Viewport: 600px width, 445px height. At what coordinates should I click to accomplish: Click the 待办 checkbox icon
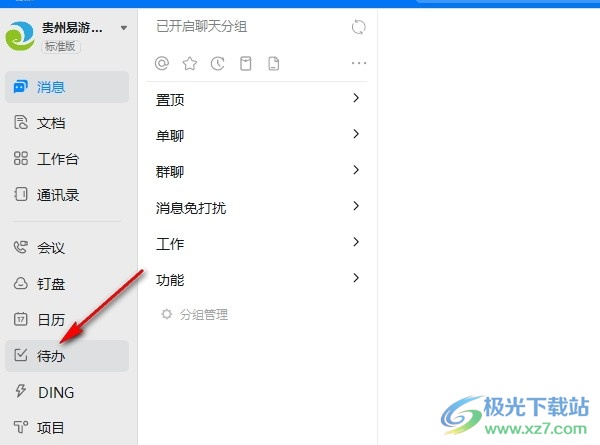click(x=21, y=355)
